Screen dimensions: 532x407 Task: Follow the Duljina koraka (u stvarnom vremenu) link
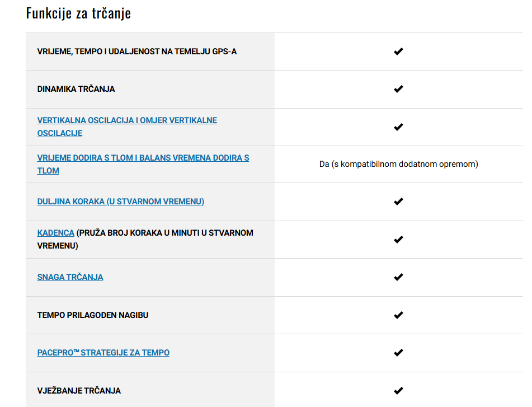click(120, 202)
